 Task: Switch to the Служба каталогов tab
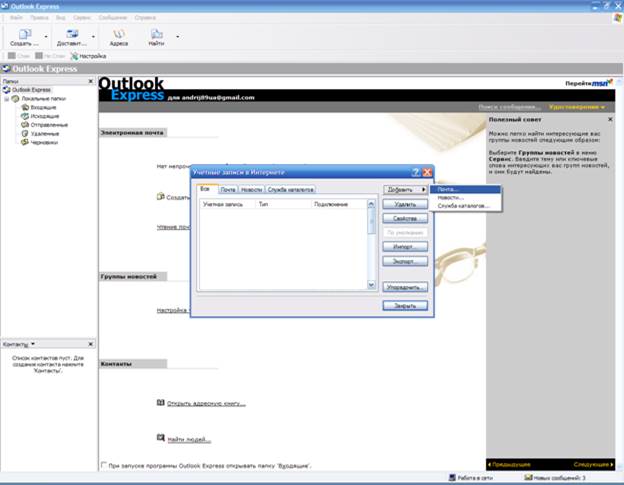pos(291,190)
